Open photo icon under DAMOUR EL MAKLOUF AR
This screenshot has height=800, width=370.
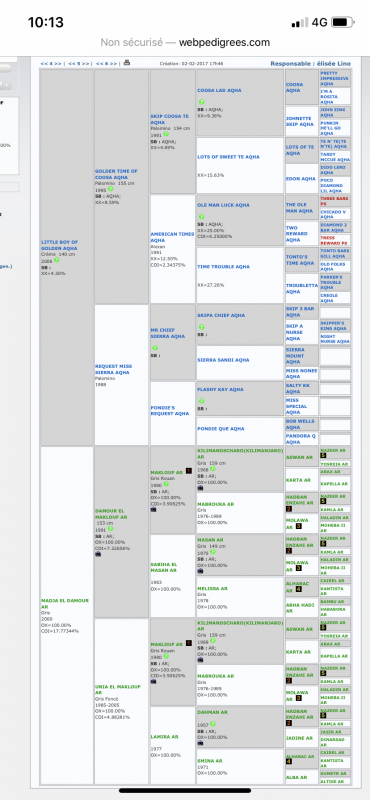point(98,554)
